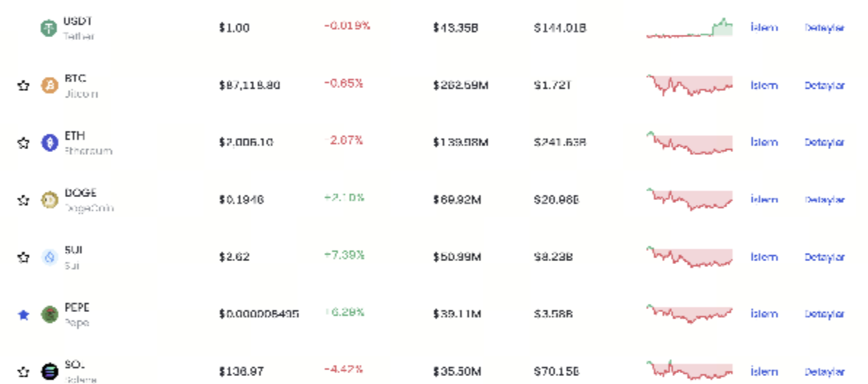Viewport: 868px width, 384px height.
Task: Open the BTC price sparkline chart
Action: 689,85
